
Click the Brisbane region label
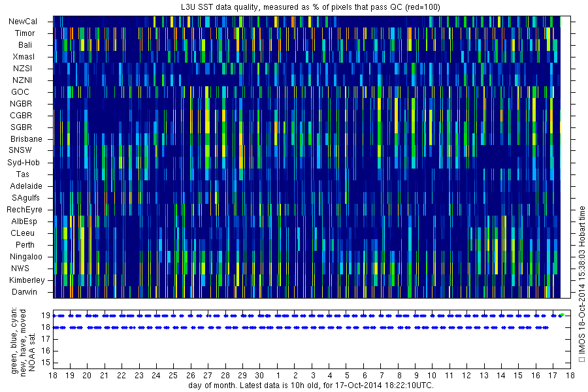coord(26,139)
